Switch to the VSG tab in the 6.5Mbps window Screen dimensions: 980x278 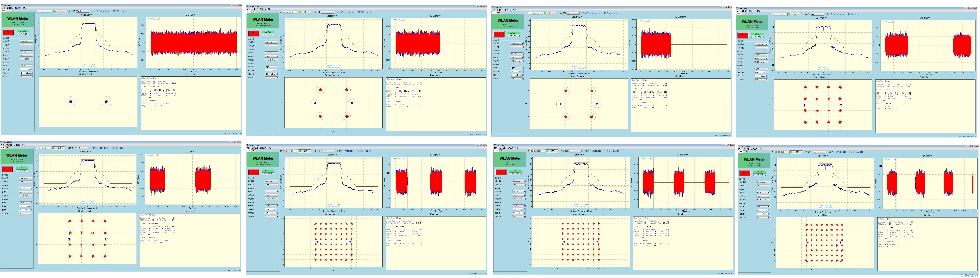pyautogui.click(x=8, y=11)
